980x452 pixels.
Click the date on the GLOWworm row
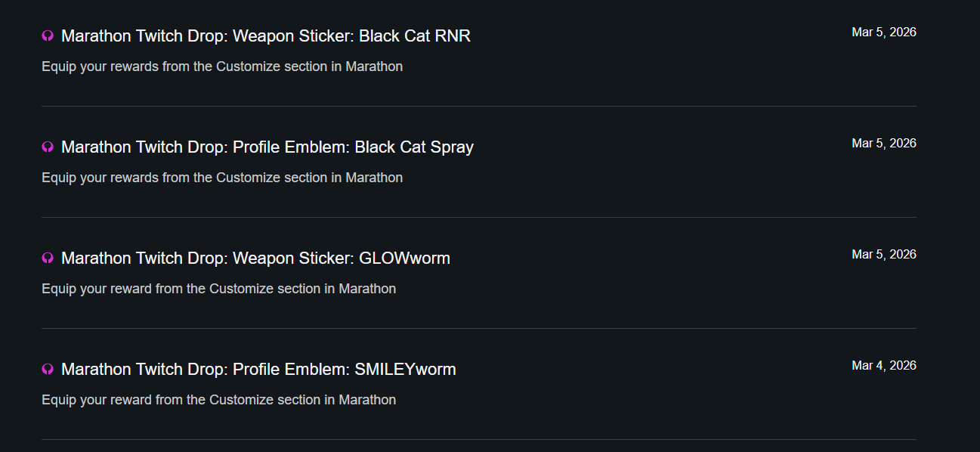coord(883,254)
